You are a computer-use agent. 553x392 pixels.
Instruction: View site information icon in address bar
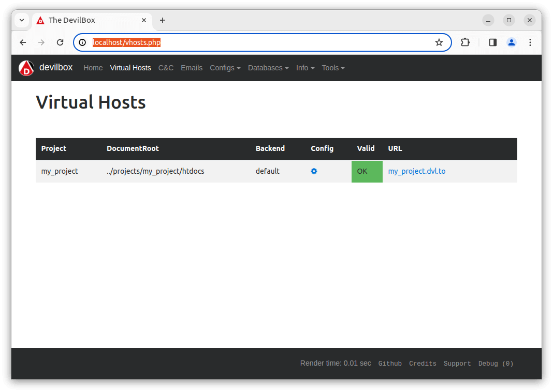coord(82,42)
